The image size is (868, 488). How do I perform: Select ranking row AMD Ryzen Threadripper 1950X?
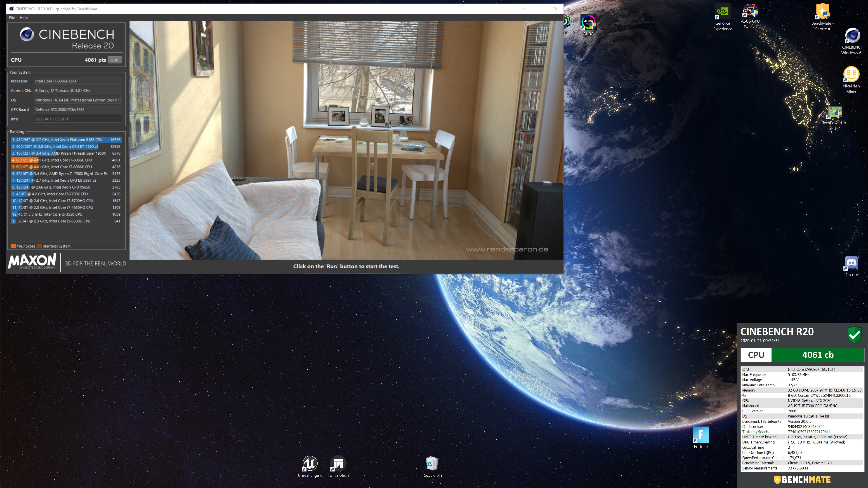pyautogui.click(x=66, y=153)
